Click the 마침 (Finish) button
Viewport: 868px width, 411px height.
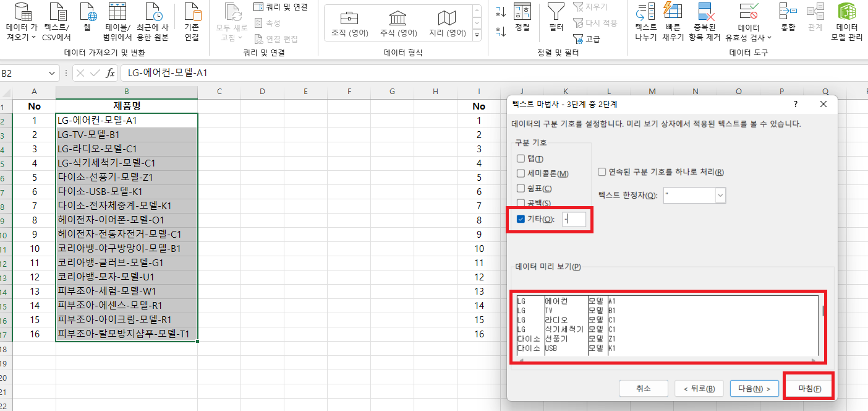point(811,388)
